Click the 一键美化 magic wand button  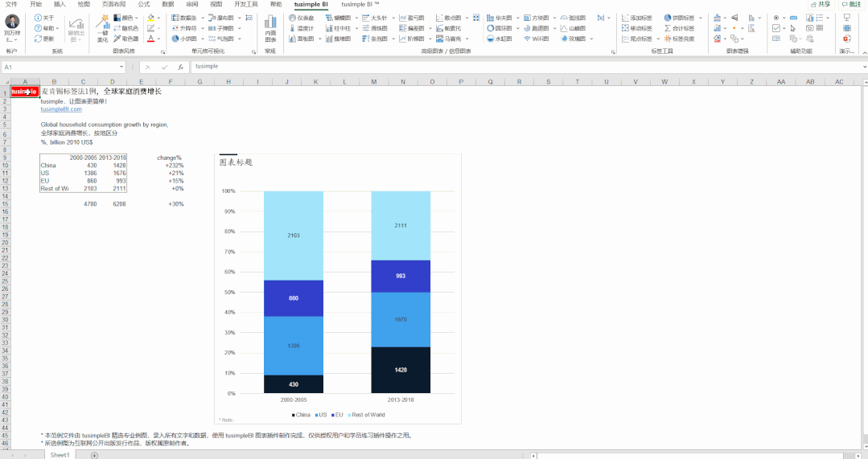[x=102, y=27]
